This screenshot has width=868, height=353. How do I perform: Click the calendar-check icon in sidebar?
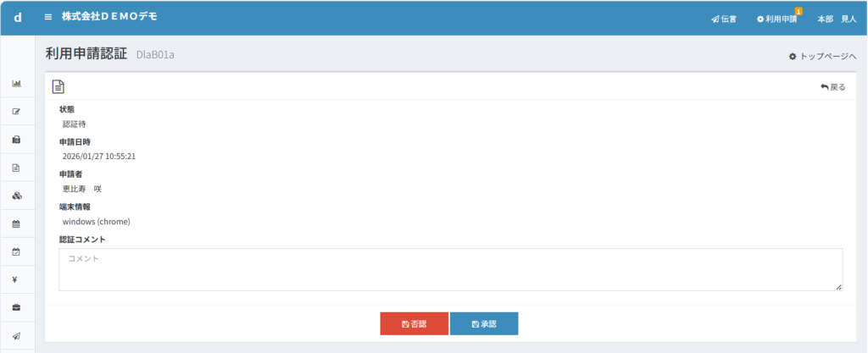point(16,251)
